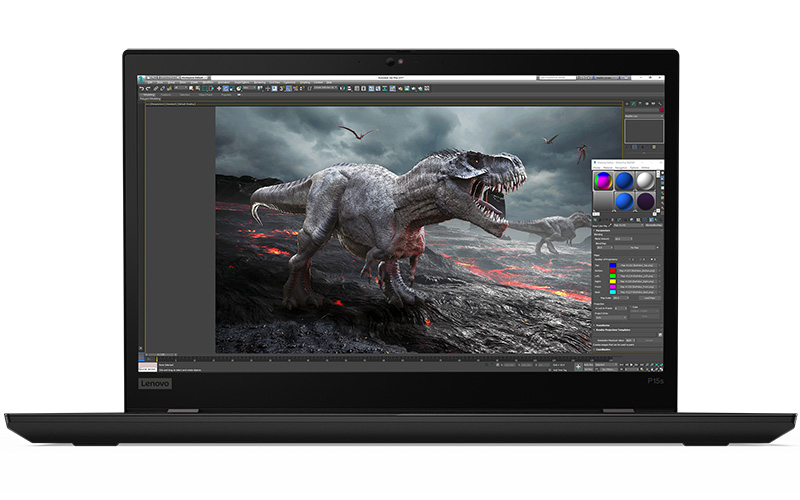Viewport: 800px width, 500px height.
Task: Open the Graph Editors menu
Action: (242, 83)
